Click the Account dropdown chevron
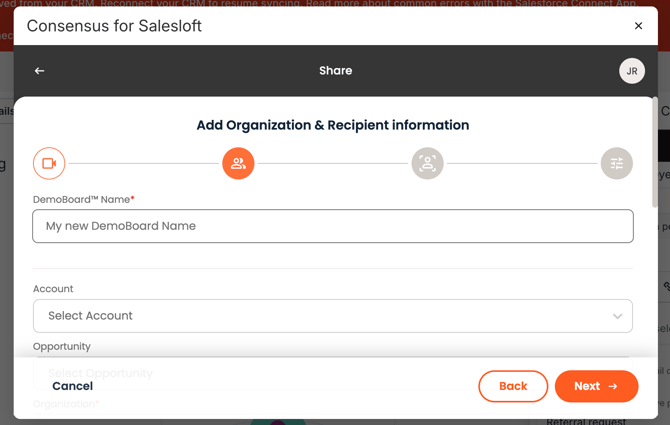The height and width of the screenshot is (425, 670). 617,316
